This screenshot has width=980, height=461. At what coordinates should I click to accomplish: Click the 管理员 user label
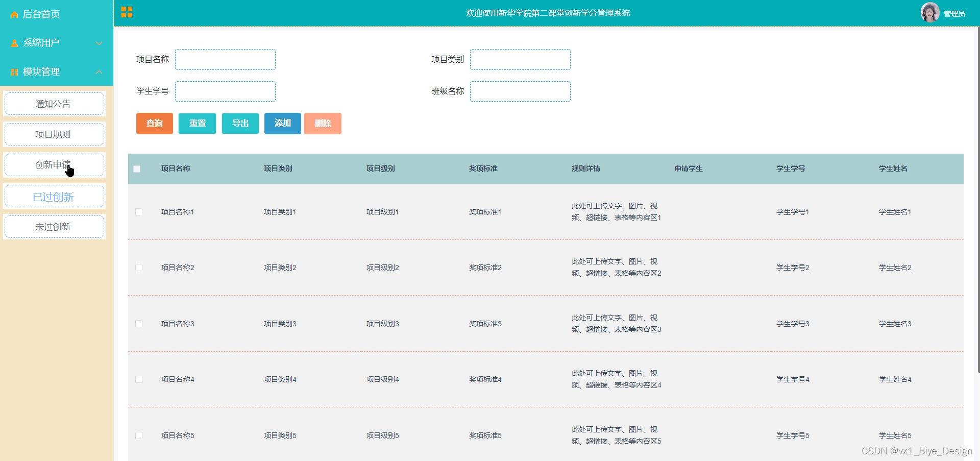click(x=954, y=14)
